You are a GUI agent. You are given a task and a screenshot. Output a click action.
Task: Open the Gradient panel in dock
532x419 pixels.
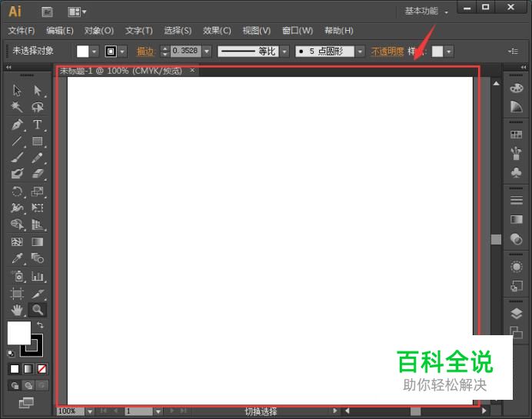(x=517, y=220)
